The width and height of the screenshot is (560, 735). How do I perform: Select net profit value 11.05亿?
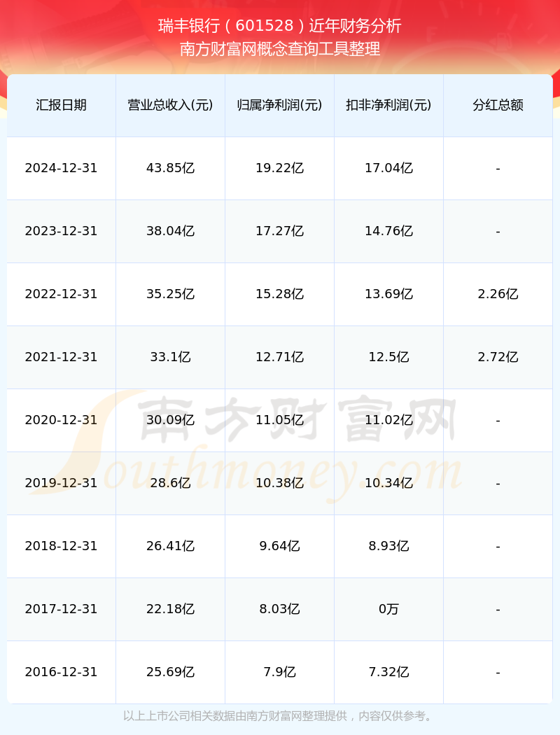pos(280,420)
